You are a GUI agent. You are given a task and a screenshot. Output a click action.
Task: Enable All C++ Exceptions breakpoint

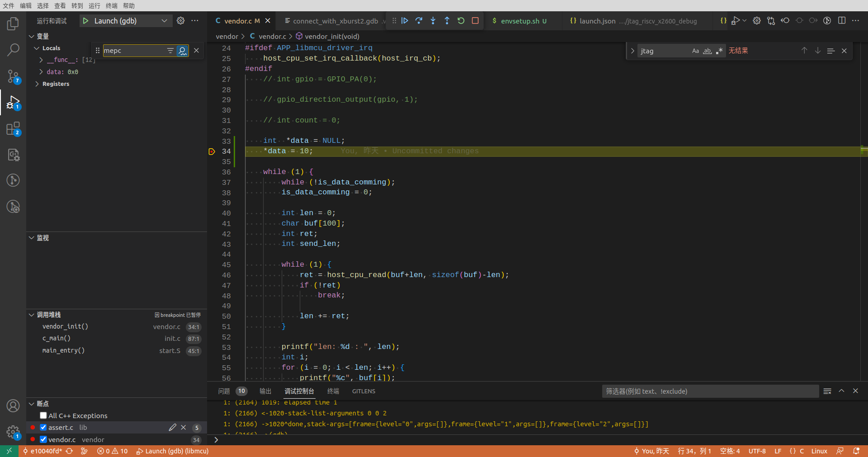click(43, 416)
